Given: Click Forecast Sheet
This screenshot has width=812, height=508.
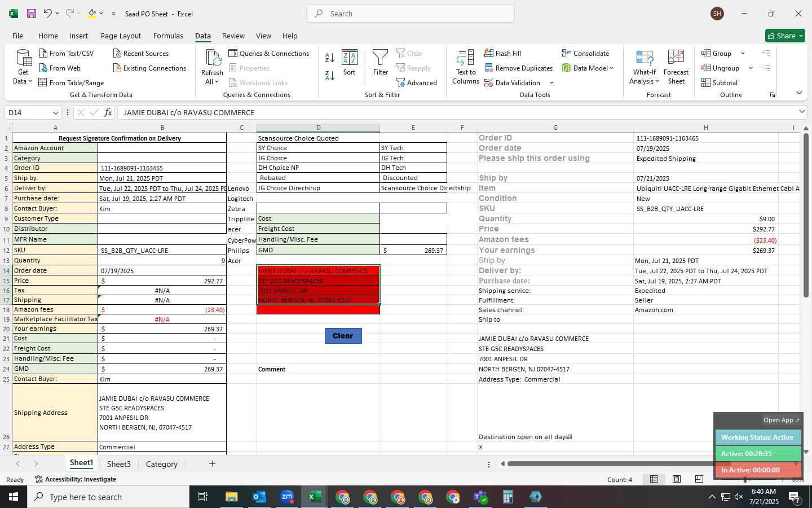Looking at the screenshot, I should coord(676,67).
